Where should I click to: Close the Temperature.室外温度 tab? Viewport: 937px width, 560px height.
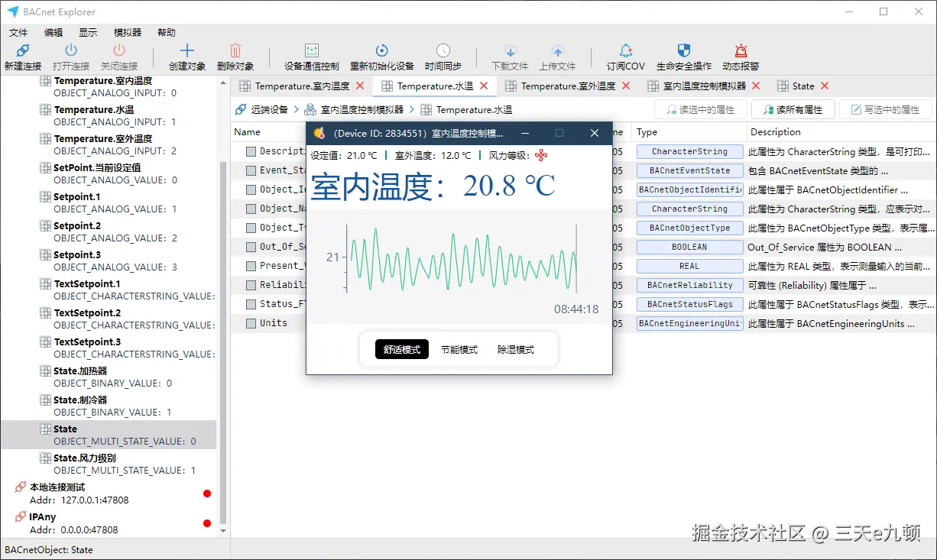[x=626, y=86]
